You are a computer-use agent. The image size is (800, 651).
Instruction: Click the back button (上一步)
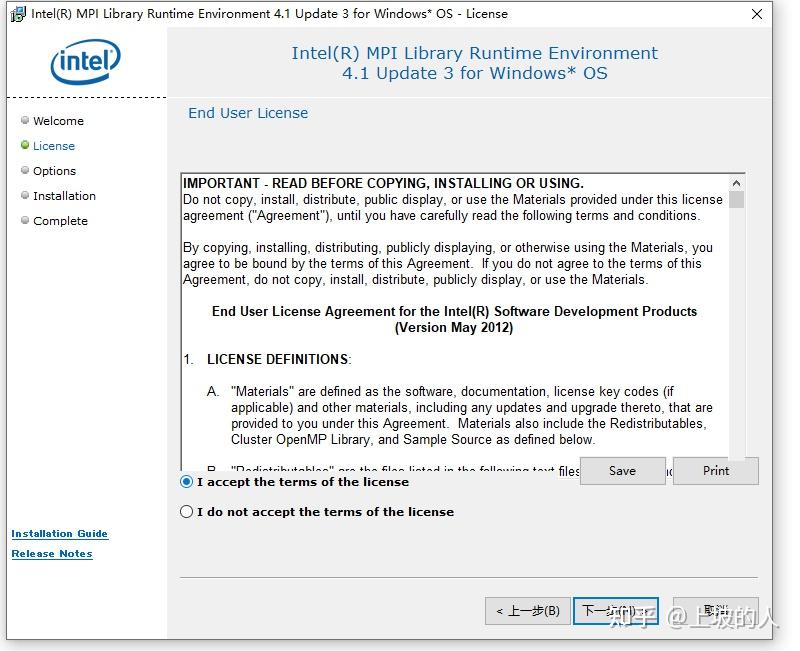[x=527, y=611]
